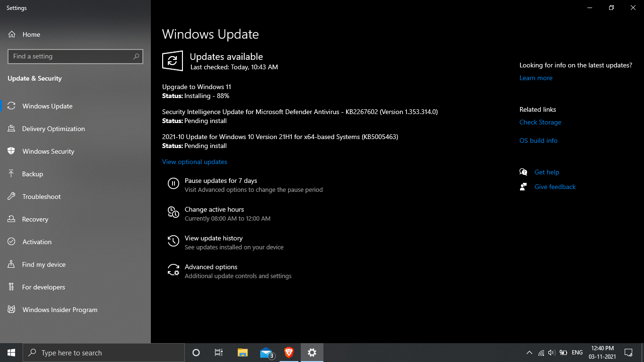
Task: Click the Windows Security shield icon
Action: pyautogui.click(x=12, y=151)
